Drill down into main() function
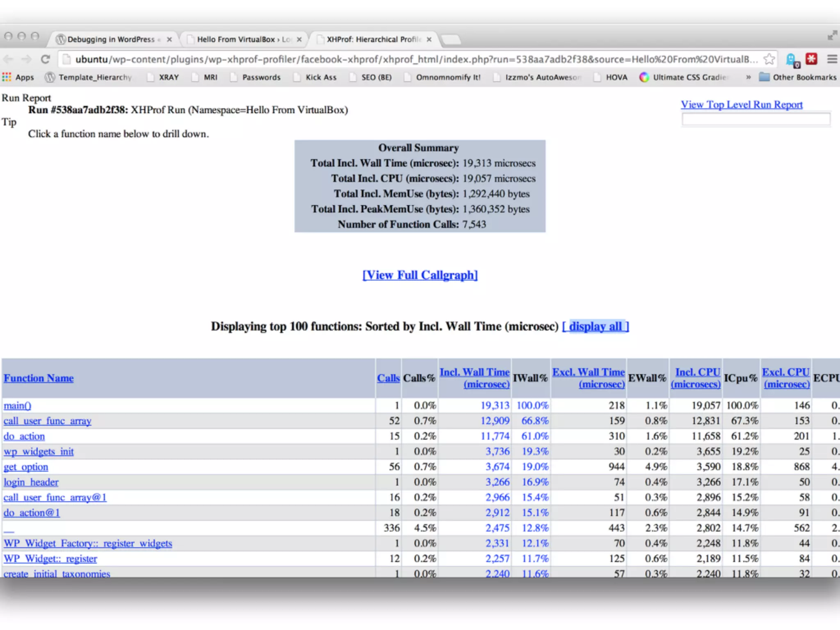Image resolution: width=840 pixels, height=630 pixels. pyautogui.click(x=17, y=406)
